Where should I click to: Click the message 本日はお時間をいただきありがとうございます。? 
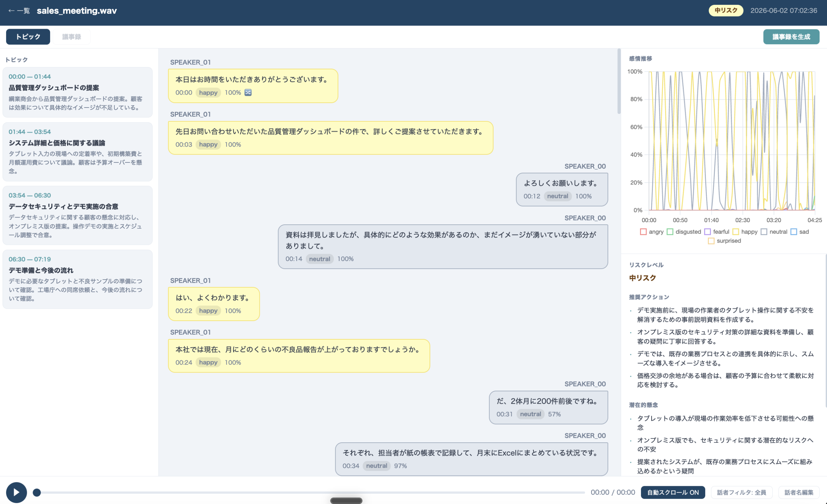pos(253,86)
